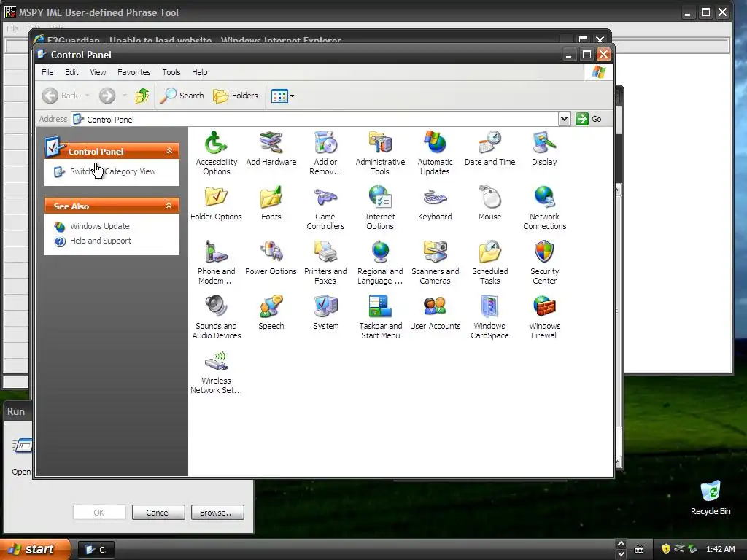Click the security shield tray icon

click(x=666, y=549)
